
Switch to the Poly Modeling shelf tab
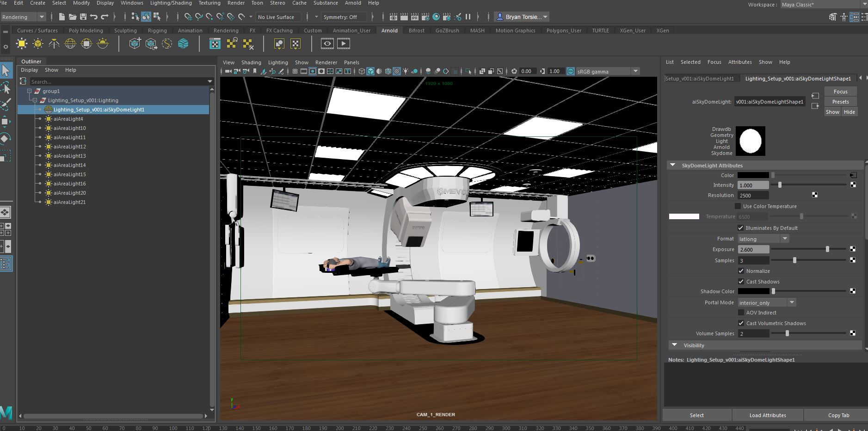86,31
